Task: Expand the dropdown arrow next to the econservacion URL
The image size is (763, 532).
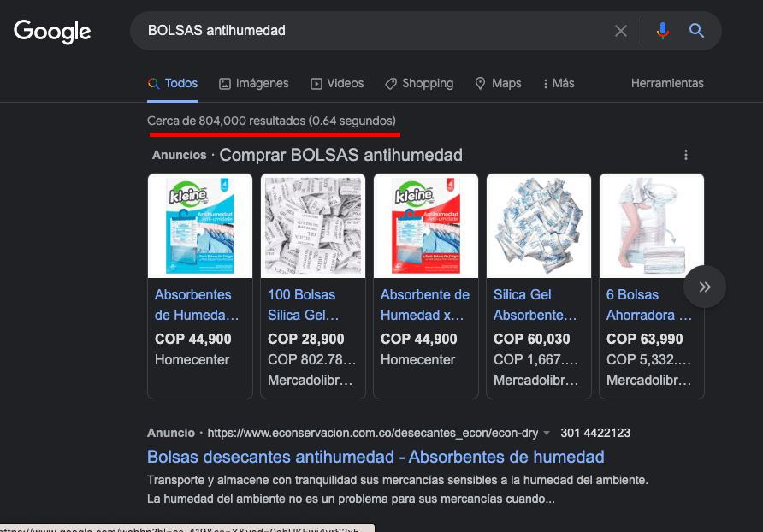Action: point(547,433)
